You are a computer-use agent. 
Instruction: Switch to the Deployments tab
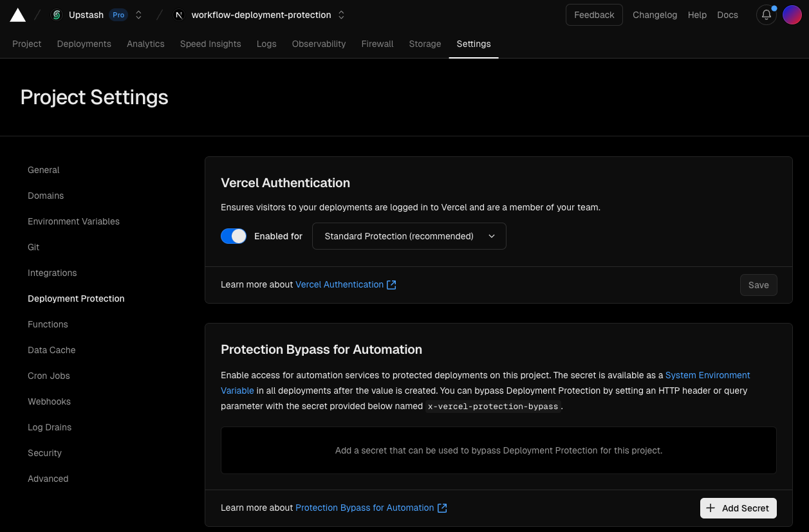tap(84, 44)
